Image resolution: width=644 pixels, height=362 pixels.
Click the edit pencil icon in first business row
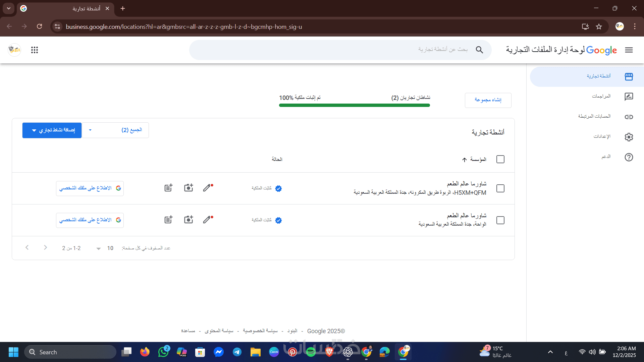[x=207, y=188]
